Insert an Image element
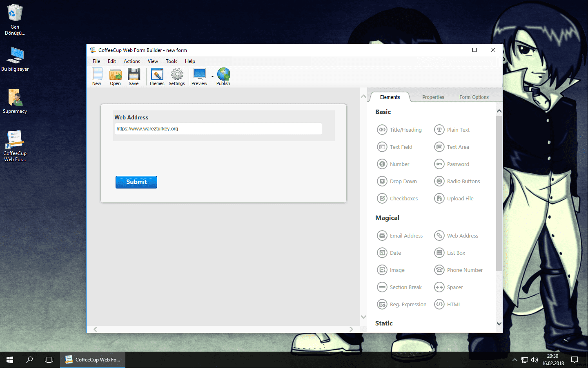 391,270
